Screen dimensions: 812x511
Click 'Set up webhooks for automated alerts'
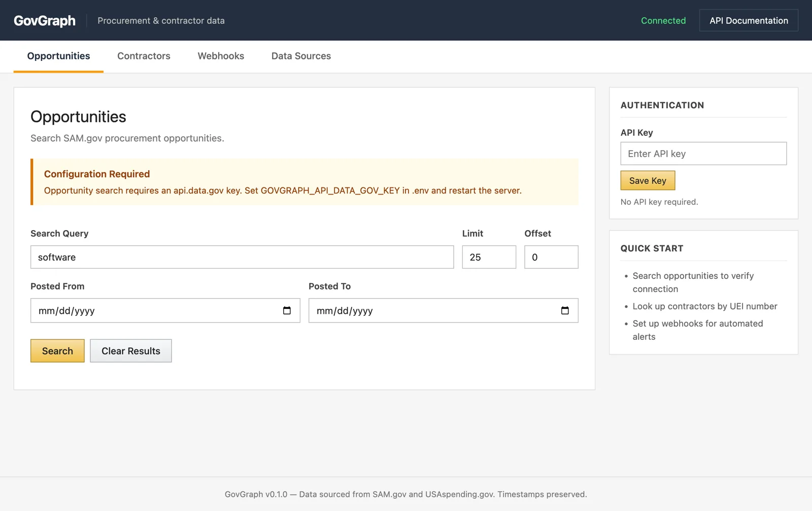coord(698,330)
